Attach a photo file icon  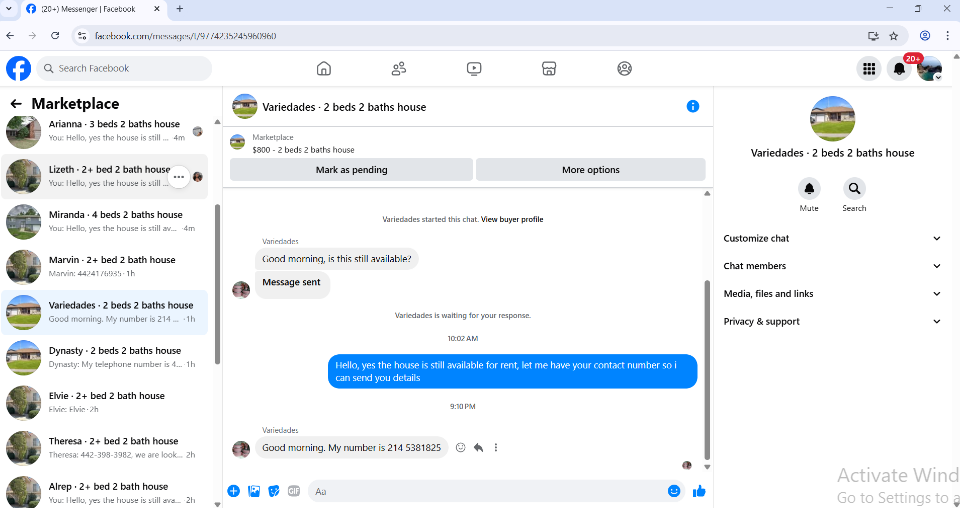coord(254,491)
